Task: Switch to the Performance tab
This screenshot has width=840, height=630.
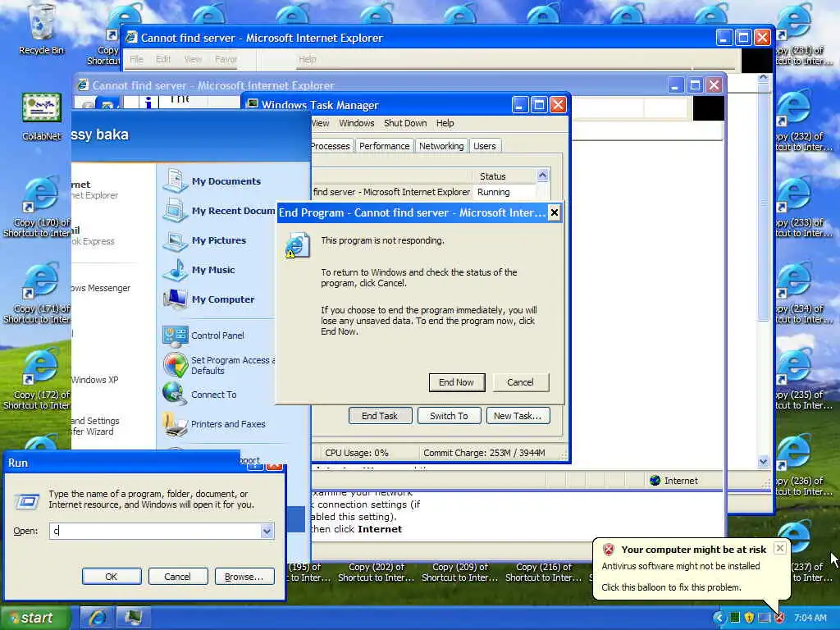Action: (384, 146)
